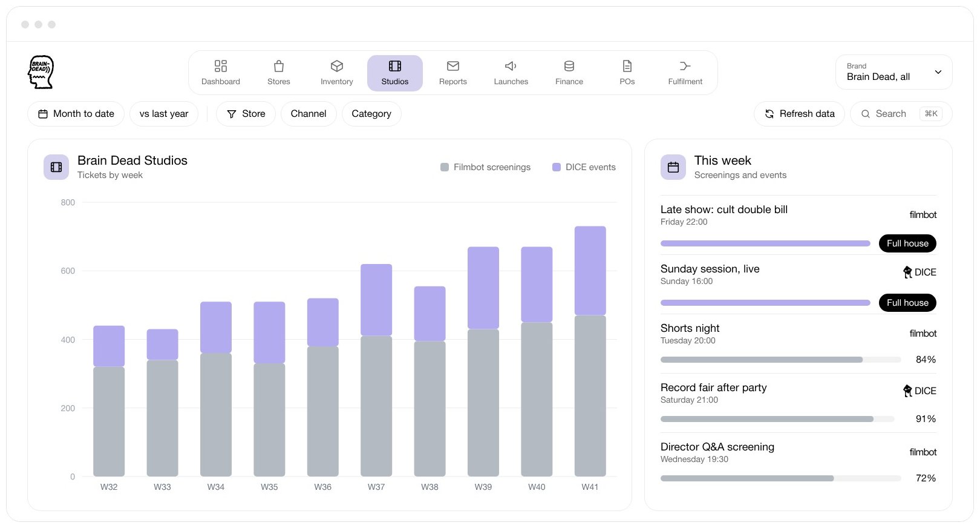Click the W32 purple bar segment
Viewport: 980px width, 528px height.
click(x=109, y=346)
